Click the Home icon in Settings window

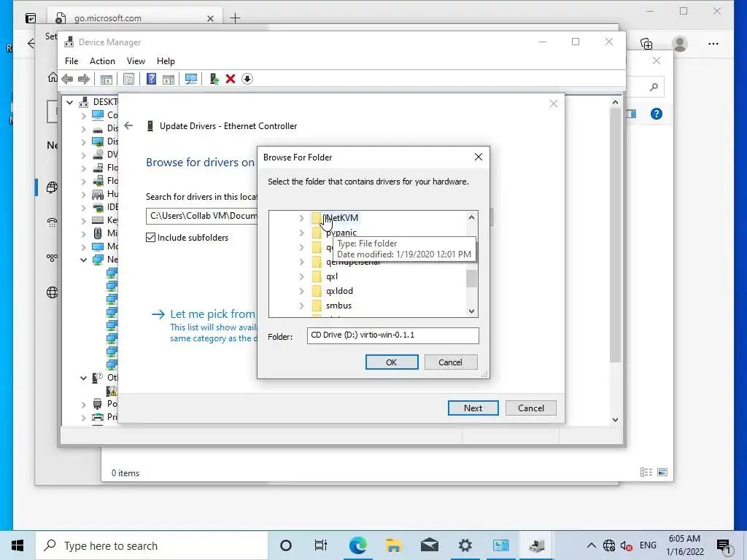[53, 77]
